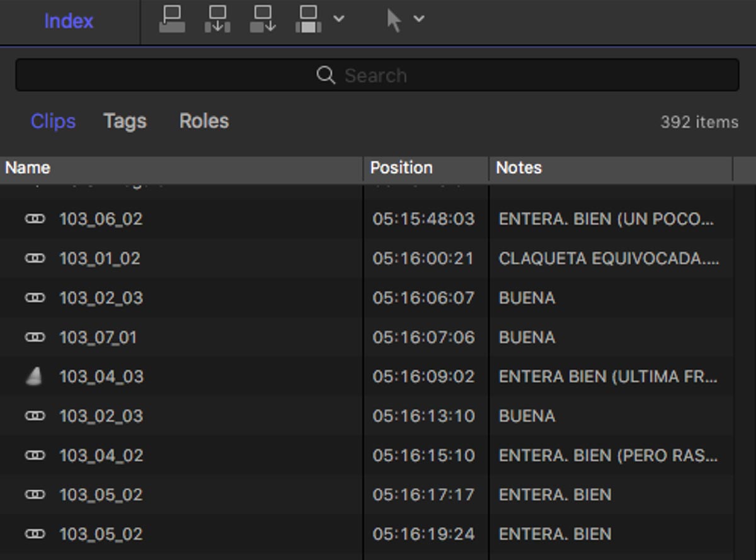Sort by the Position column header
The width and height of the screenshot is (756, 560).
(x=427, y=168)
